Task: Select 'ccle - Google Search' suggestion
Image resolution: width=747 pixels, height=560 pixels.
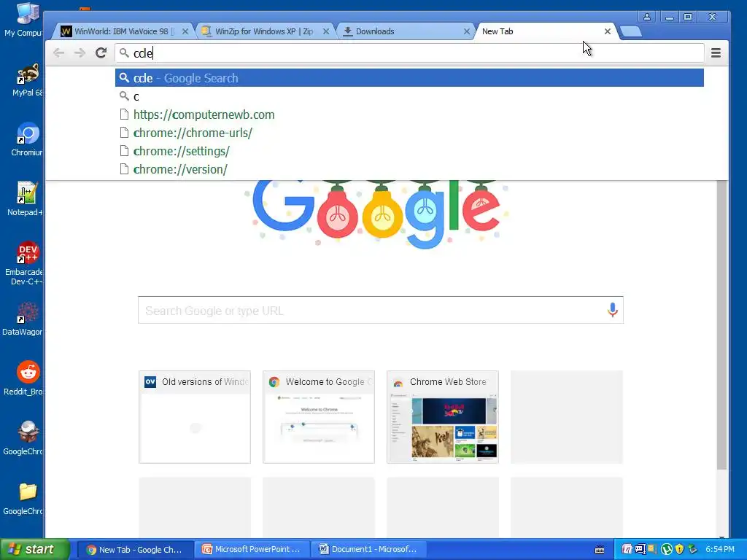Action: (409, 78)
